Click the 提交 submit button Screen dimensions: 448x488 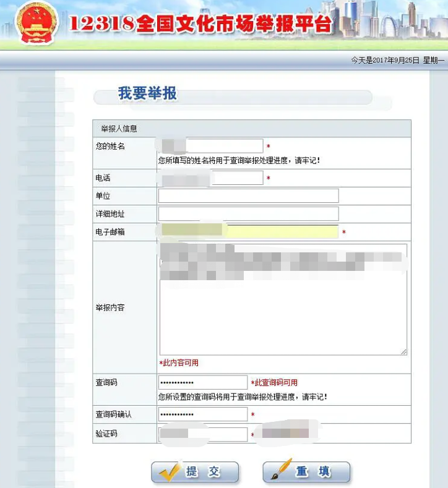tap(195, 472)
